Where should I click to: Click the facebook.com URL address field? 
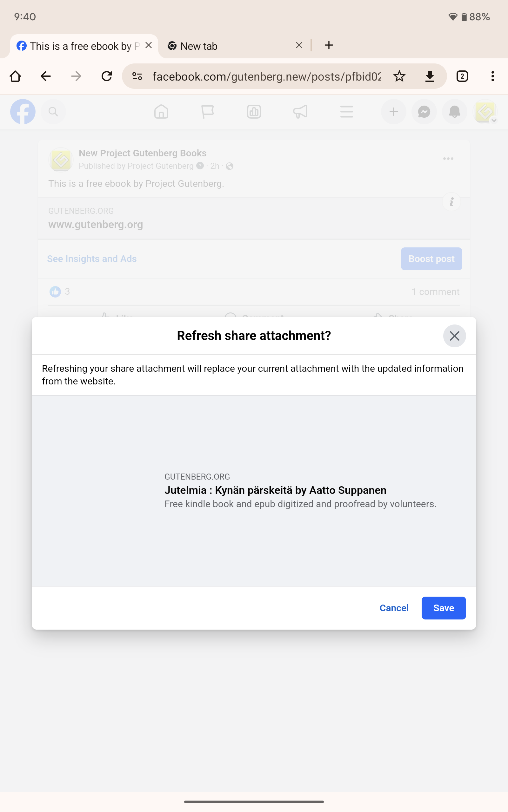[266, 76]
